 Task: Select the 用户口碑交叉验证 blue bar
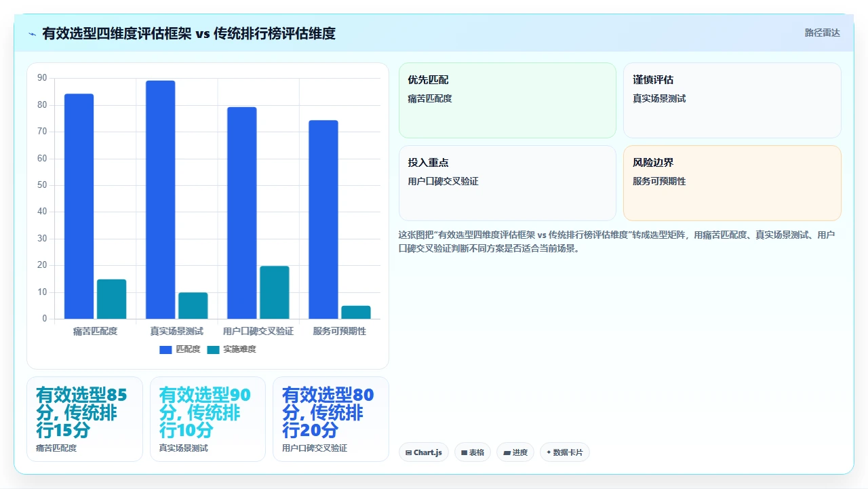click(241, 213)
